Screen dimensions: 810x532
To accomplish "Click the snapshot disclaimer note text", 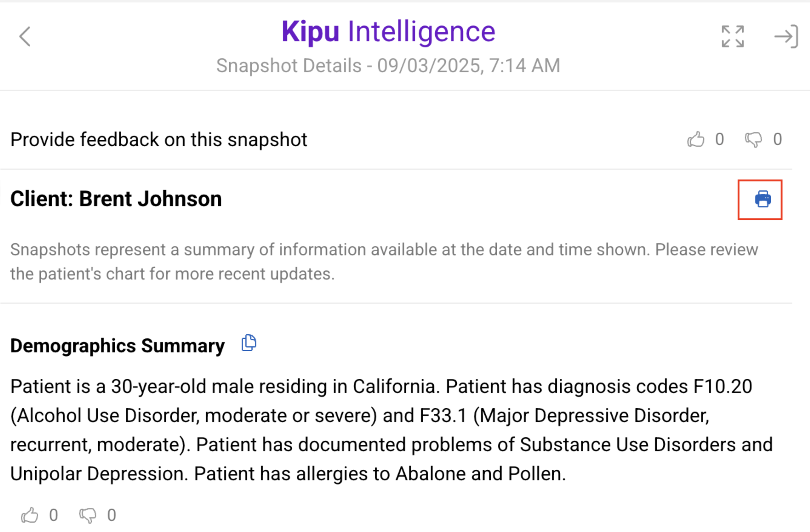I will [384, 262].
